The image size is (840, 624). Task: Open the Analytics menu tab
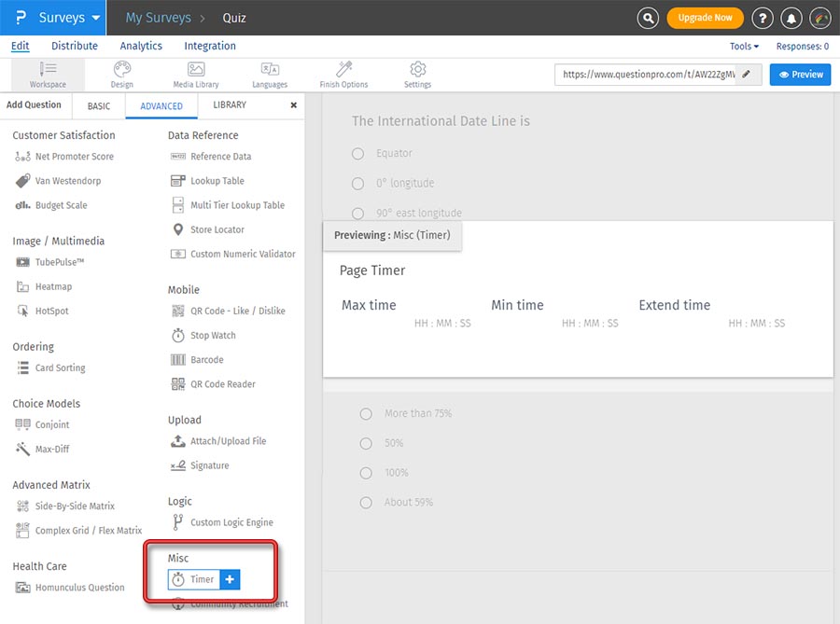(141, 46)
